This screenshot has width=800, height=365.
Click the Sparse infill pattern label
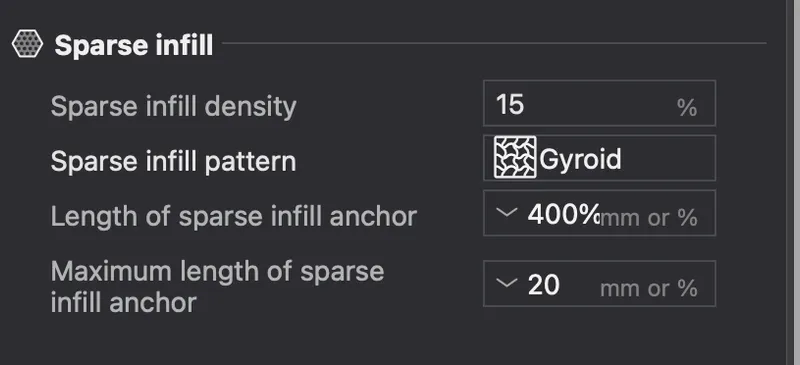(x=173, y=161)
